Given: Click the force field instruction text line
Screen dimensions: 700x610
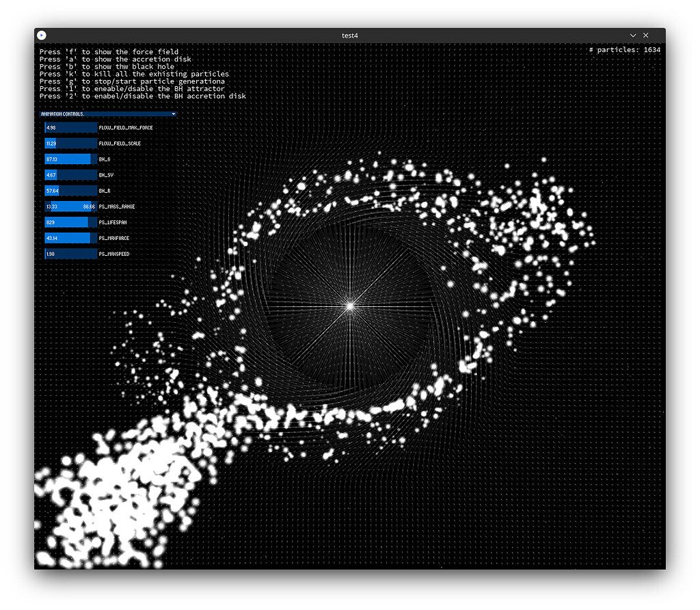Looking at the screenshot, I should point(108,51).
